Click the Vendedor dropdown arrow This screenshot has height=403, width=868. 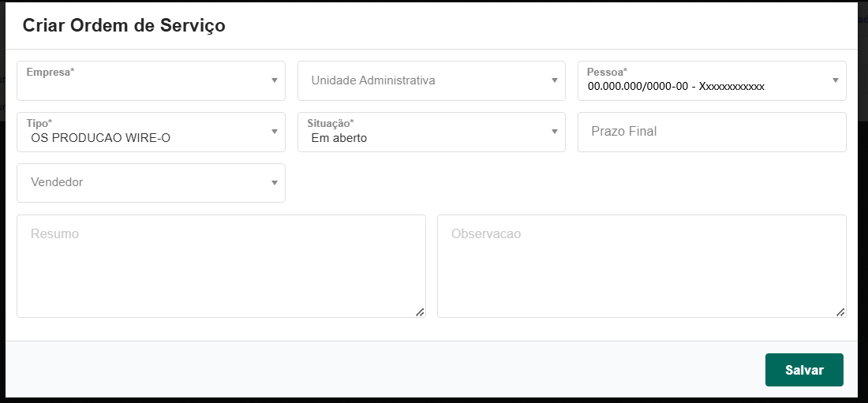[274, 183]
